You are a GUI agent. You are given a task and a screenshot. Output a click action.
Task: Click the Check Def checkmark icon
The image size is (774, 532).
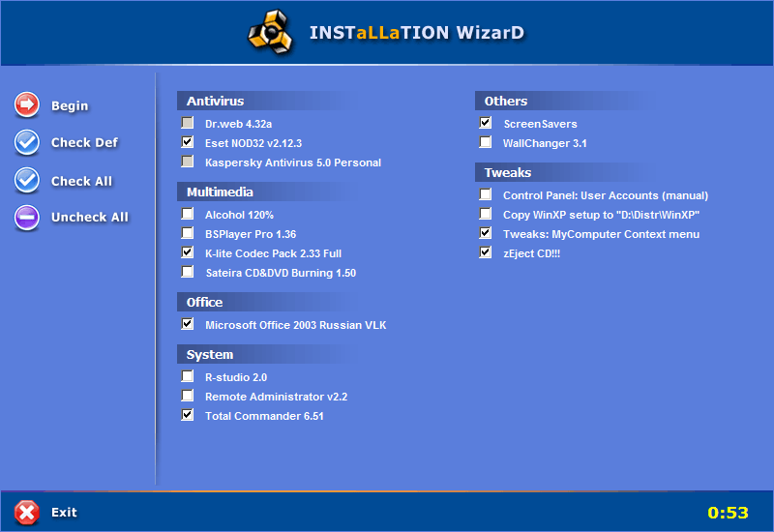click(x=27, y=142)
